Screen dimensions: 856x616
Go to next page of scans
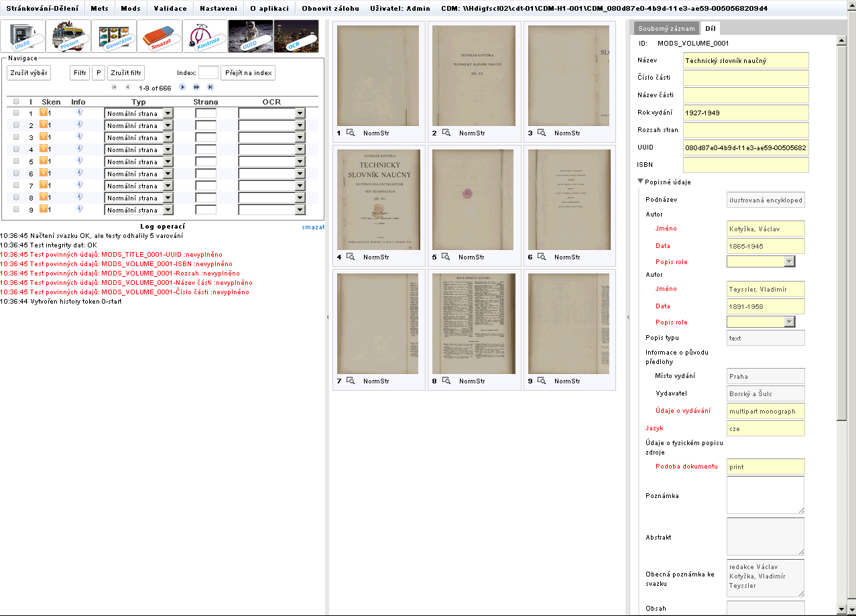(x=182, y=87)
